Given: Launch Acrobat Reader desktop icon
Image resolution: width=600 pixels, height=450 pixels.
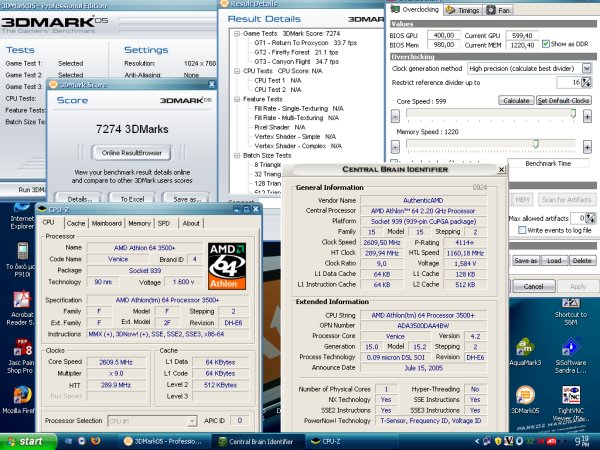Looking at the screenshot, I should (21, 308).
